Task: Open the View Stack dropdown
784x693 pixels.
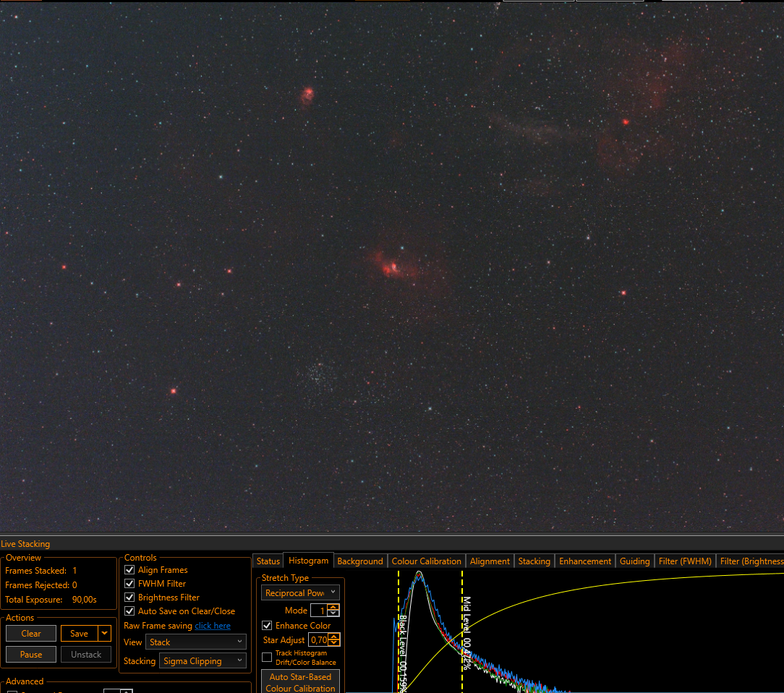Action: click(x=196, y=642)
